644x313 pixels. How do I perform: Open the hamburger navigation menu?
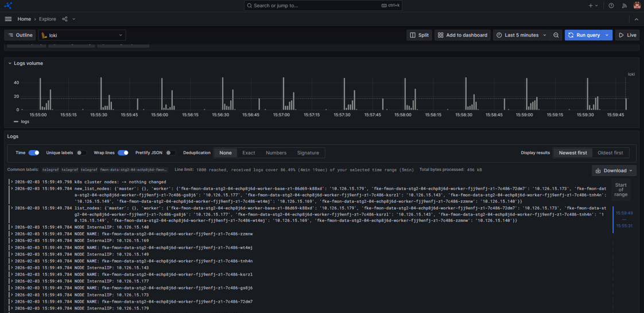tap(8, 19)
